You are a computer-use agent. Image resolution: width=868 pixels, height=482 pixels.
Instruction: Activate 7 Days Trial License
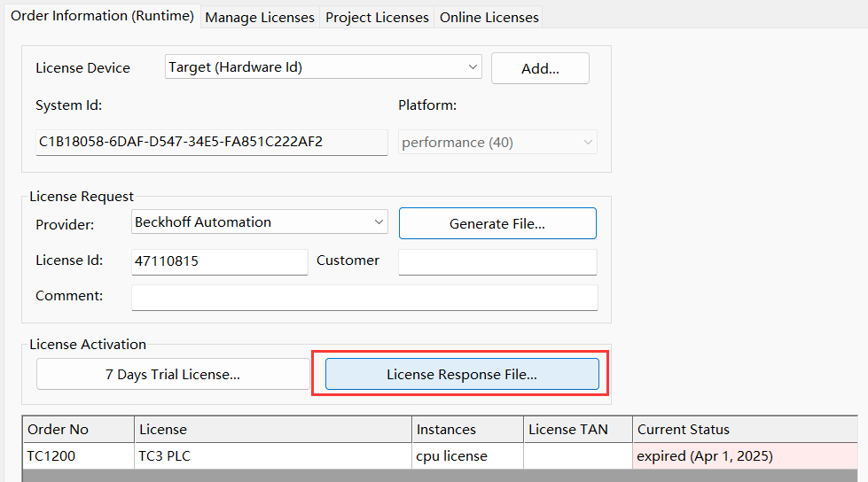click(173, 375)
